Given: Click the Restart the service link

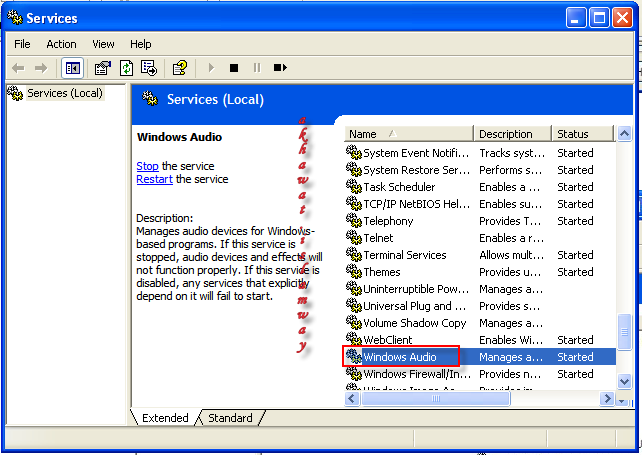Looking at the screenshot, I should (x=154, y=179).
